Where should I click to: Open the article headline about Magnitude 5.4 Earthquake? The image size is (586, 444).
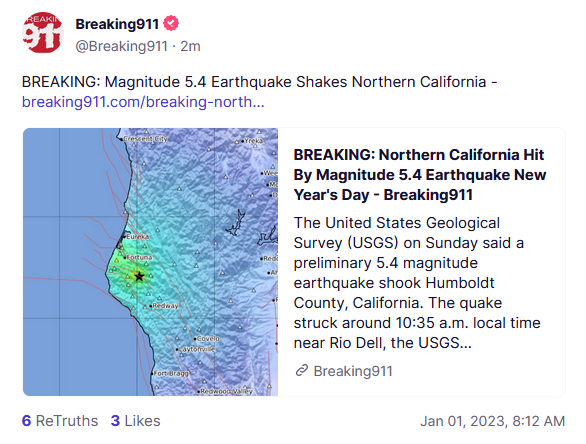(x=419, y=175)
